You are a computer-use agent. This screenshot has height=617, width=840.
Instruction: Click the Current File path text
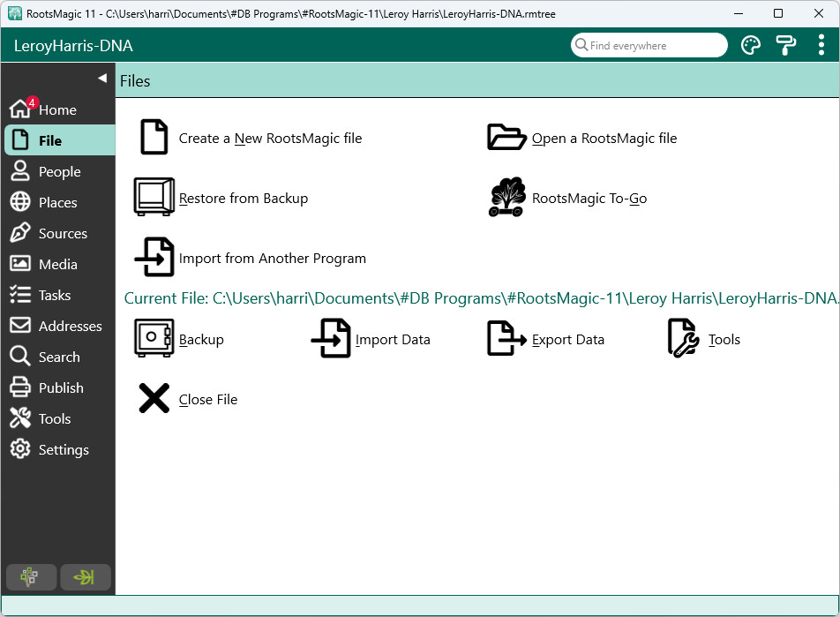[481, 298]
